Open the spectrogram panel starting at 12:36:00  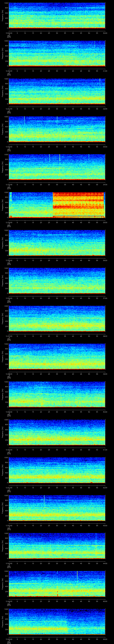pos(57,280)
